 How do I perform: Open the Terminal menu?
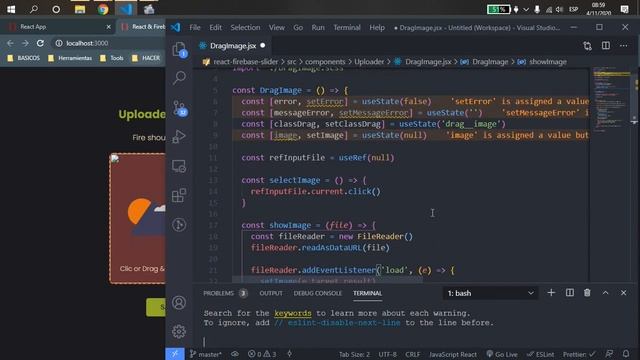pos(347,27)
